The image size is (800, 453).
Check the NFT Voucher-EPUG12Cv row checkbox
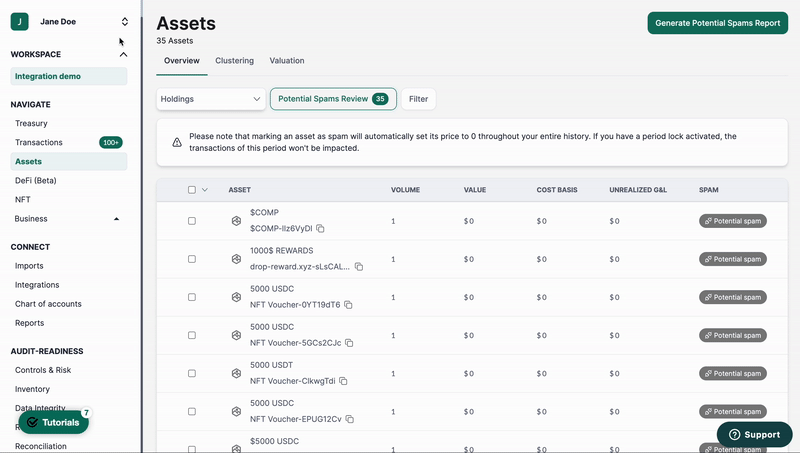coord(192,411)
